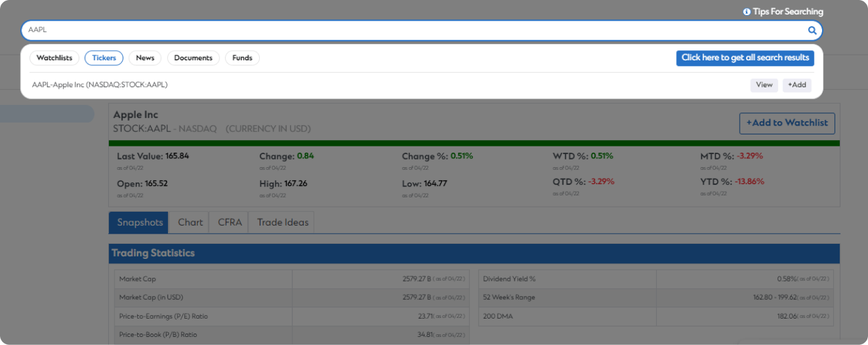
Task: Click the 52 Week's Range label
Action: tap(509, 298)
